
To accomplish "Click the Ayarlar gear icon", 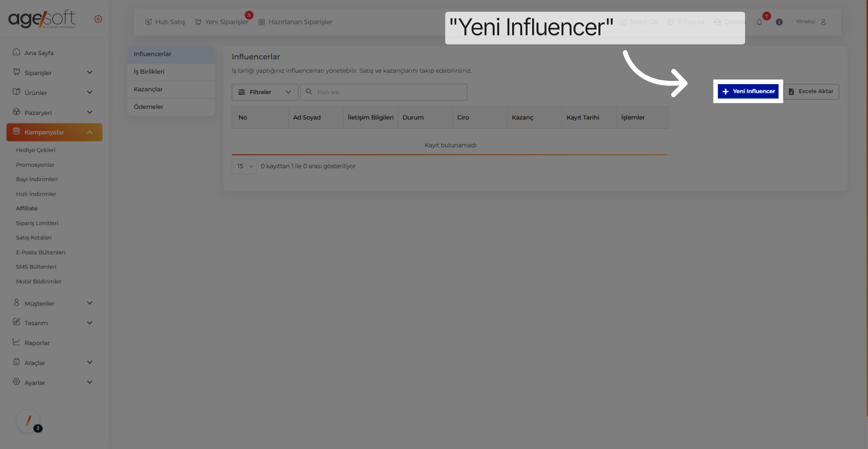I will [16, 382].
